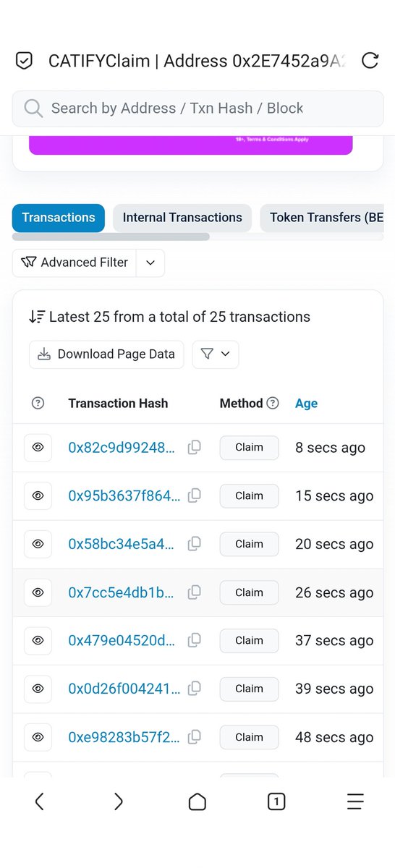Preview transaction 0x95b3637f864 with eye icon
The height and width of the screenshot is (868, 395).
tap(38, 495)
